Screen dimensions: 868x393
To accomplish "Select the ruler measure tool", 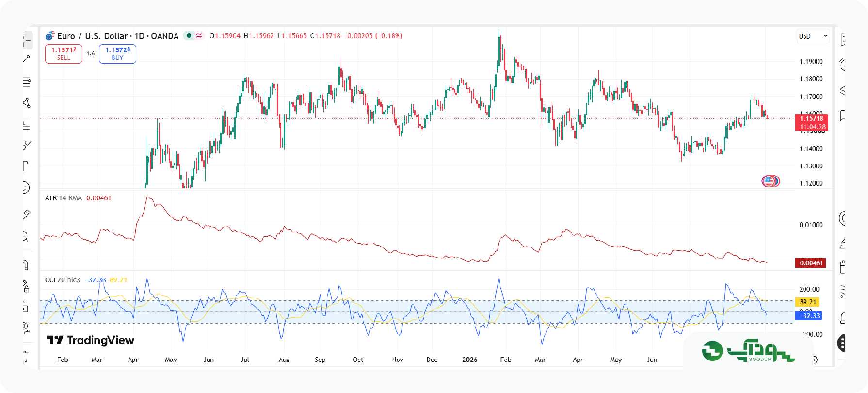I will [27, 214].
